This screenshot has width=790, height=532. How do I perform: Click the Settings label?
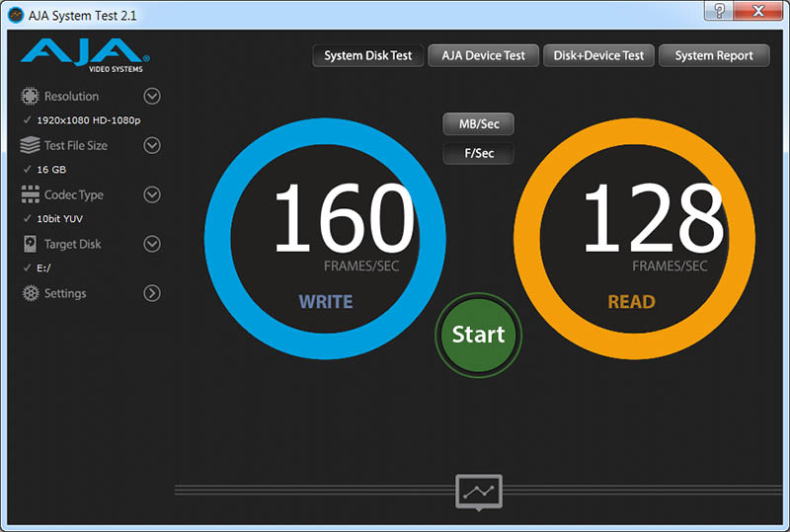coord(65,294)
